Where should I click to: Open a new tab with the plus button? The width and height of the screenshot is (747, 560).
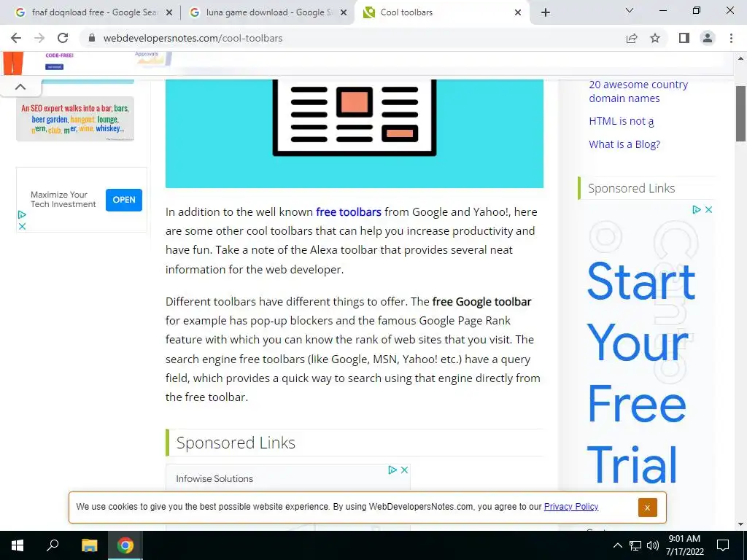pos(546,12)
